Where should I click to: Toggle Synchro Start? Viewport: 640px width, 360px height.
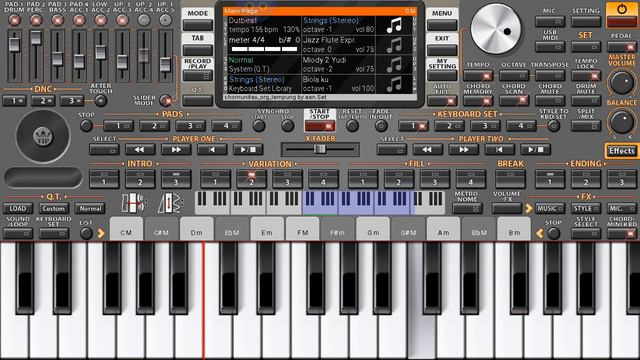(259, 126)
